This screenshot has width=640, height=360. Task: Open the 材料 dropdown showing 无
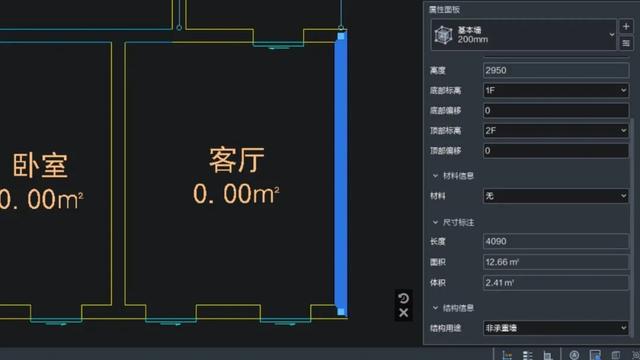tap(556, 196)
